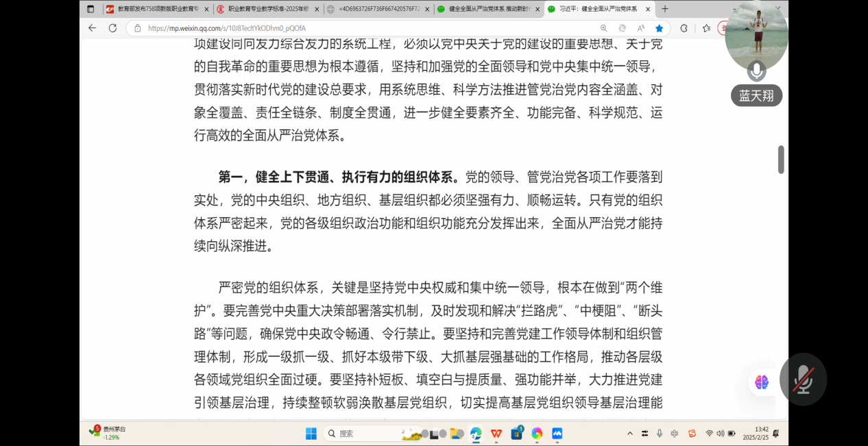Open the notification bell icon
The image size is (868, 446).
point(776,433)
